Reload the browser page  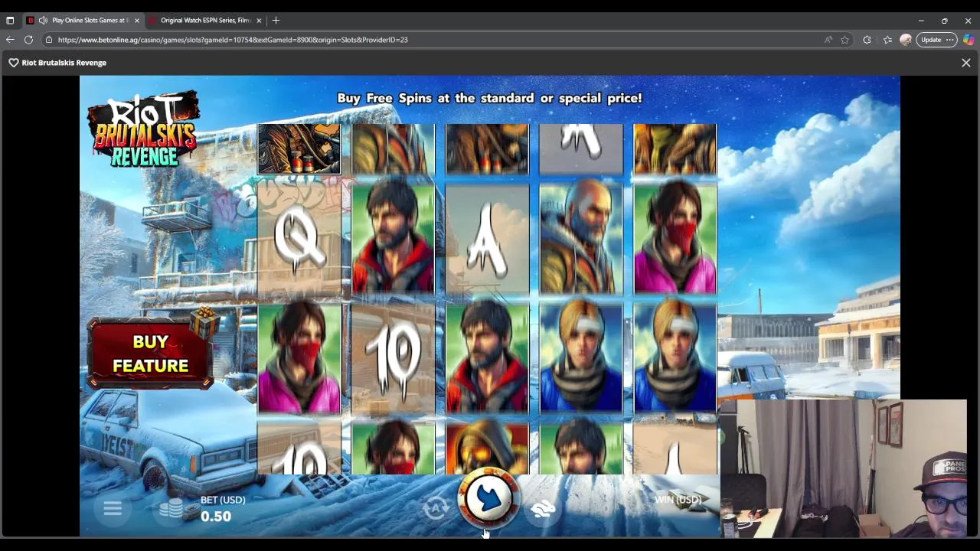click(29, 40)
